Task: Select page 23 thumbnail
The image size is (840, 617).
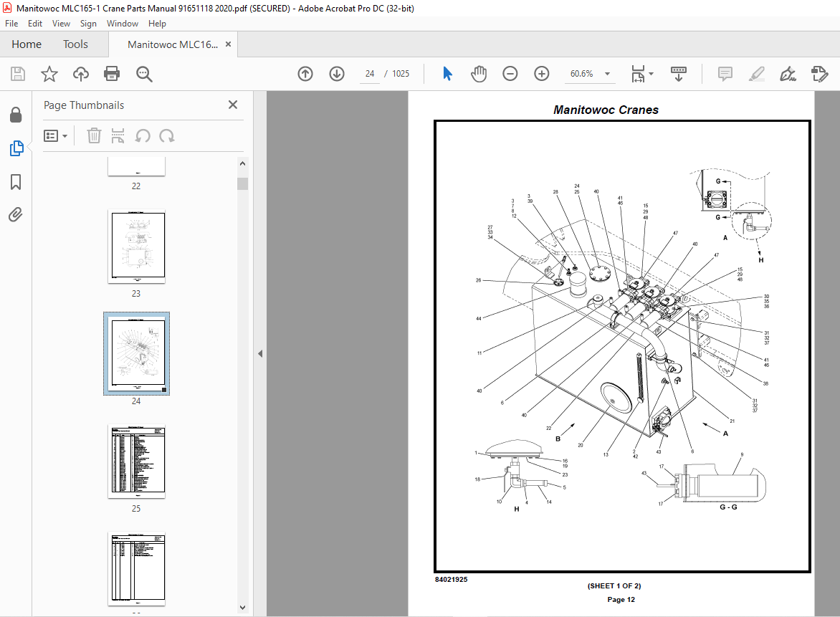Action: pyautogui.click(x=137, y=247)
